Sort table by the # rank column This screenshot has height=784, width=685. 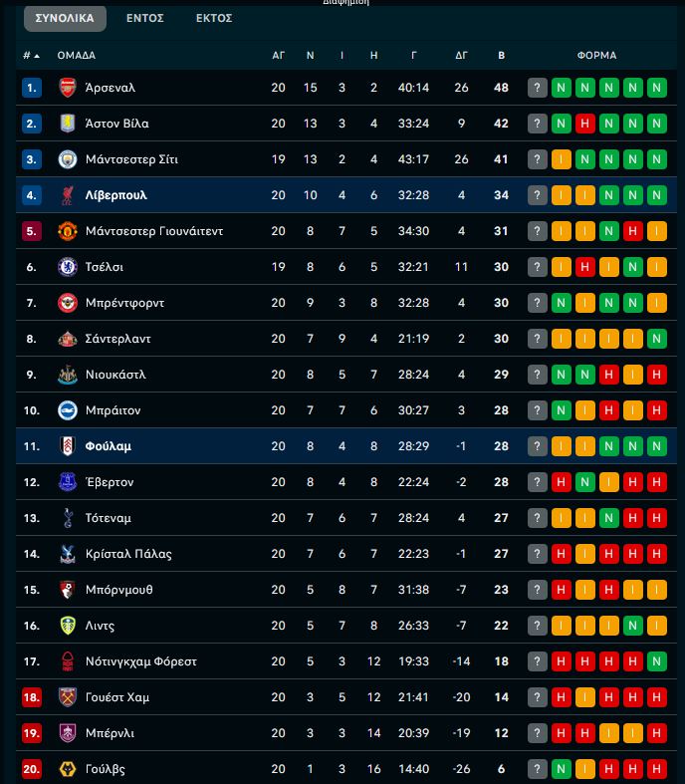pyautogui.click(x=31, y=56)
